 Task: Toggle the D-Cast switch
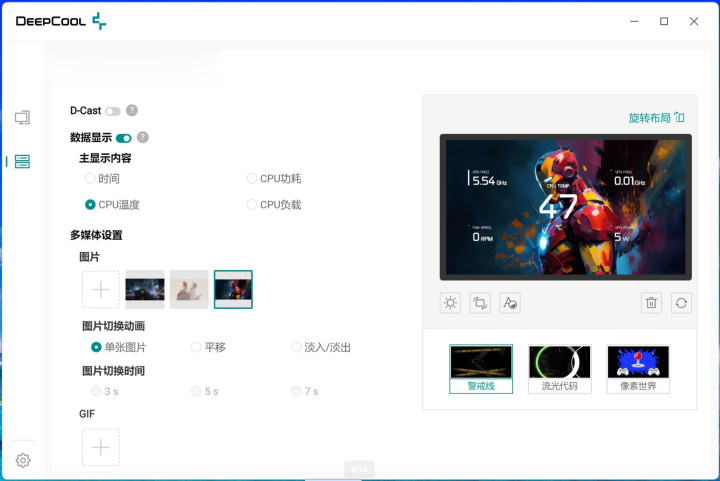[x=112, y=111]
